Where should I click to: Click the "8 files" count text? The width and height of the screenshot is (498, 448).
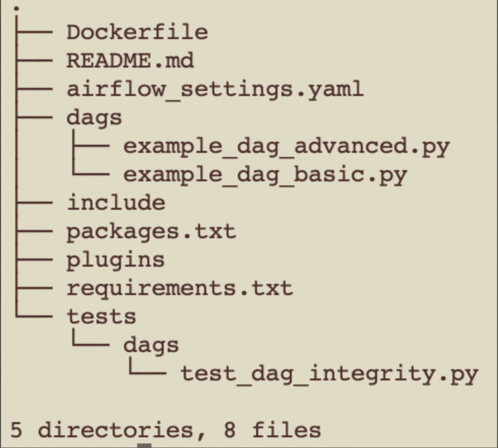(272, 430)
